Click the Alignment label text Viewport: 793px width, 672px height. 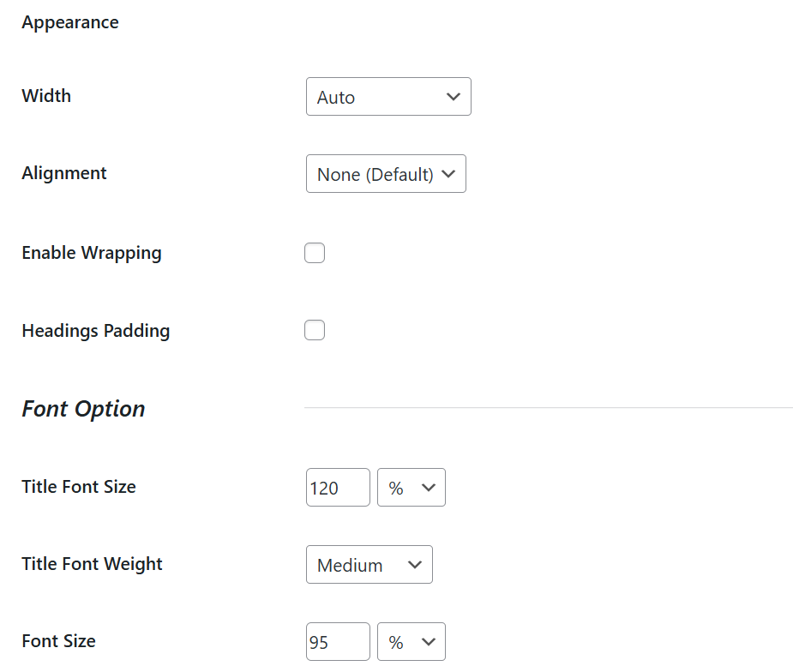pos(64,173)
